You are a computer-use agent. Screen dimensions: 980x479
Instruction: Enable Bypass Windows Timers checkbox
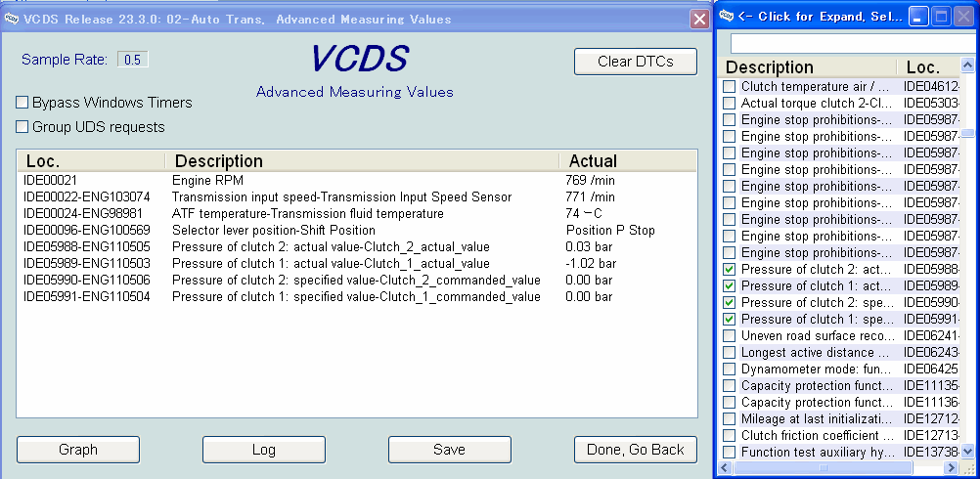click(x=22, y=103)
